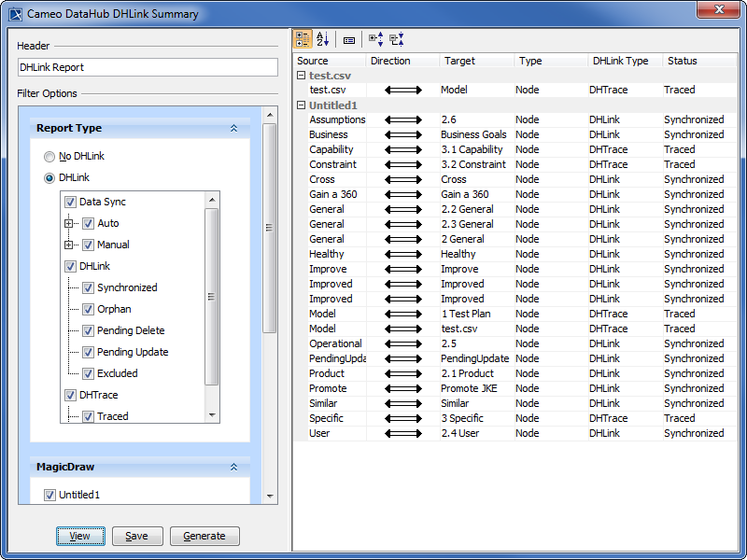The width and height of the screenshot is (747, 560).
Task: Click the Expand all toolbar icon
Action: (x=375, y=39)
